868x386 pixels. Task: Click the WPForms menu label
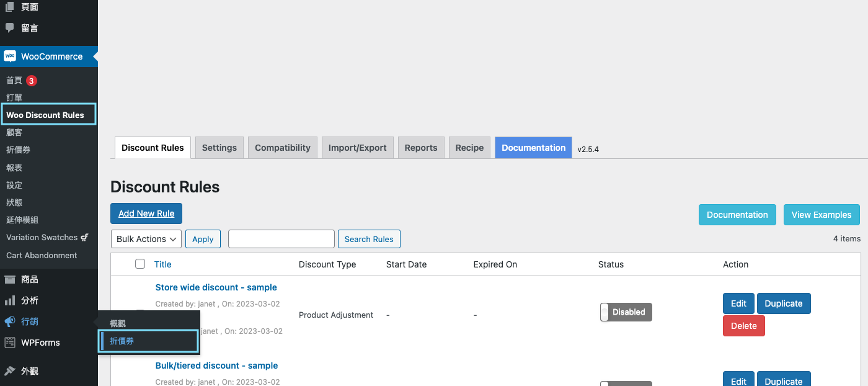[x=40, y=343]
